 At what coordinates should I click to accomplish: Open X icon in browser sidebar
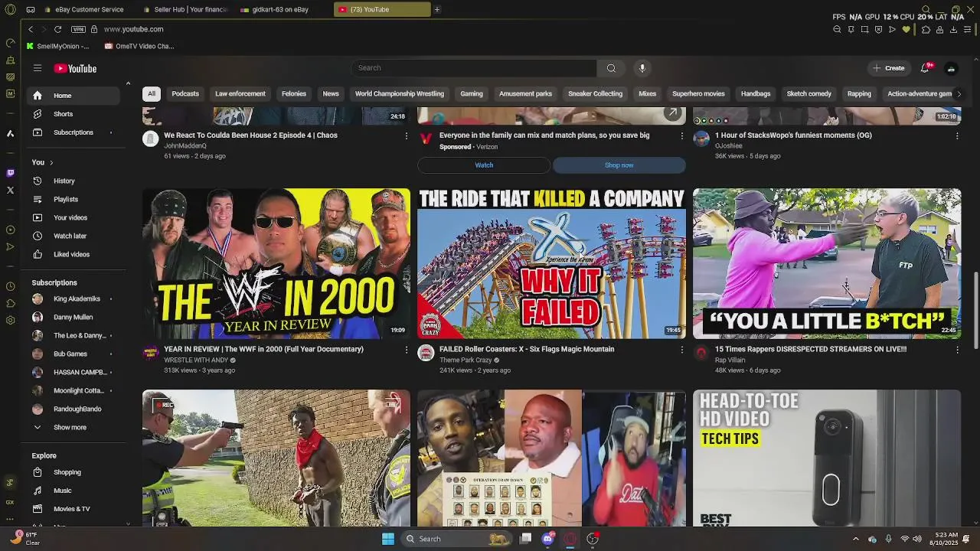coord(10,190)
